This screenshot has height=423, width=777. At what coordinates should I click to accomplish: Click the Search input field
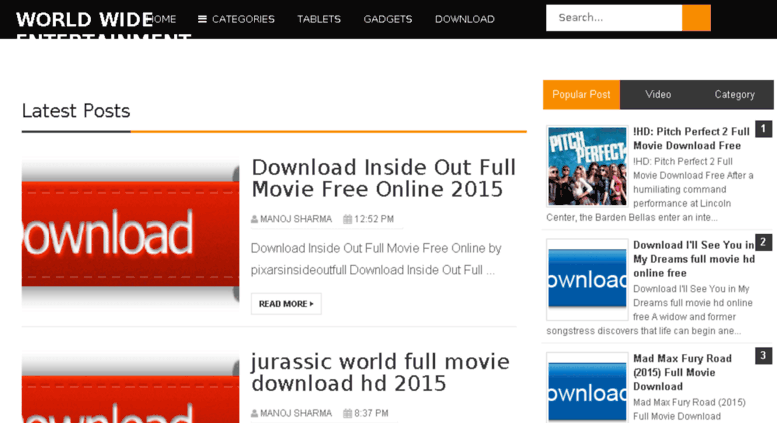(614, 18)
